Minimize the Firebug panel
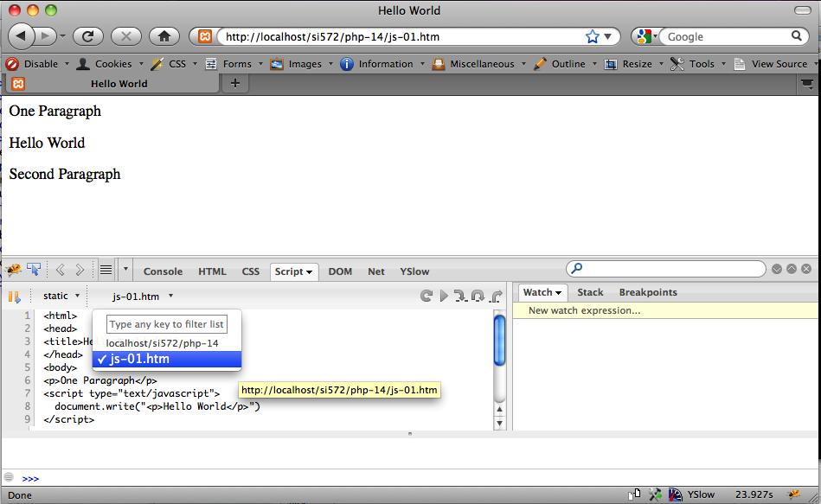The width and height of the screenshot is (821, 504). [777, 269]
